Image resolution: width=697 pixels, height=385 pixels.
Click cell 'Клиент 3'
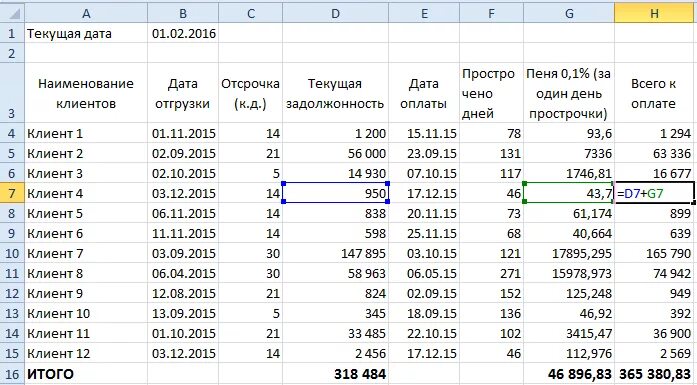click(86, 173)
